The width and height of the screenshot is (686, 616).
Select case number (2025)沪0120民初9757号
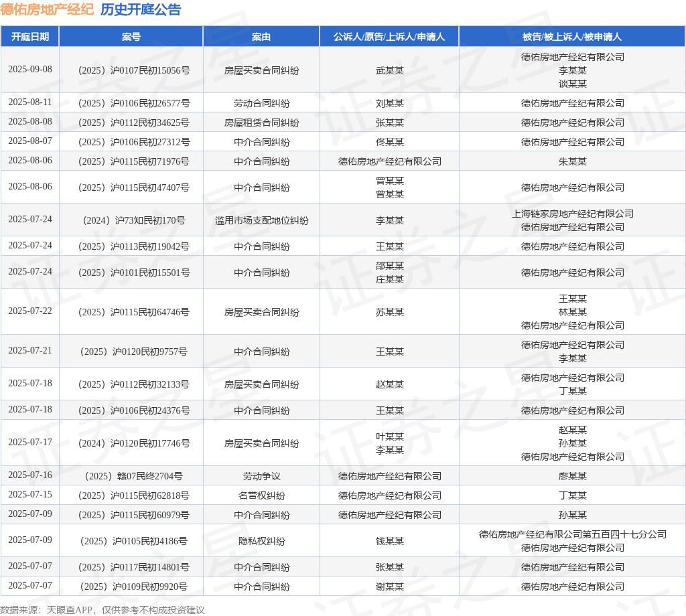click(x=134, y=352)
